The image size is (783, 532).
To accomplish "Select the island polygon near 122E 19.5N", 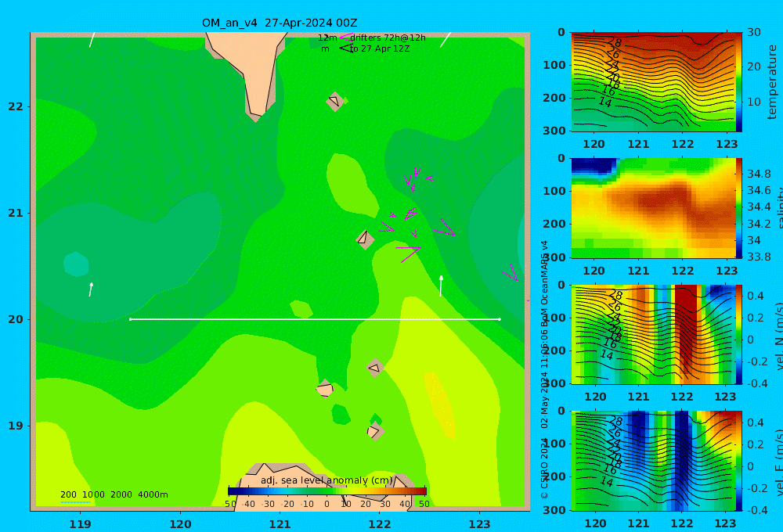I will [x=374, y=368].
